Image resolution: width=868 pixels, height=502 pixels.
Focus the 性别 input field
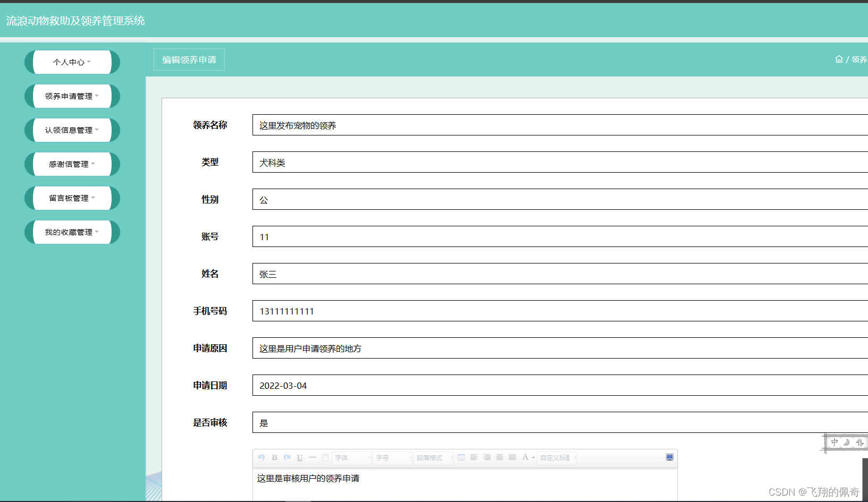[560, 199]
